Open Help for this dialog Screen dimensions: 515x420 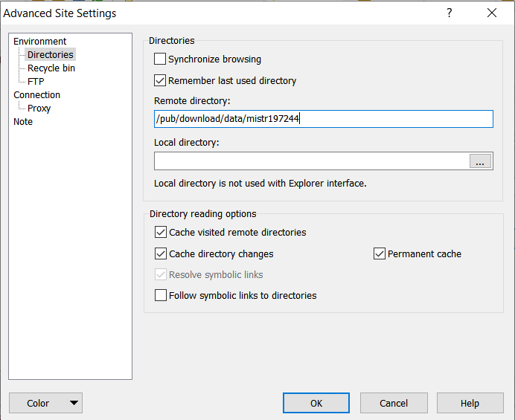tap(470, 403)
